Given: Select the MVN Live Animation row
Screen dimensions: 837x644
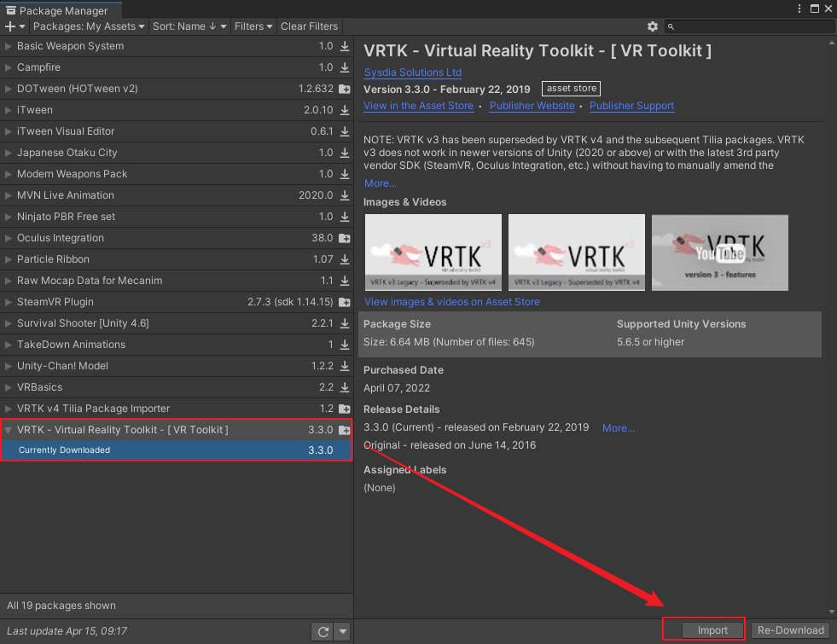Looking at the screenshot, I should [176, 196].
